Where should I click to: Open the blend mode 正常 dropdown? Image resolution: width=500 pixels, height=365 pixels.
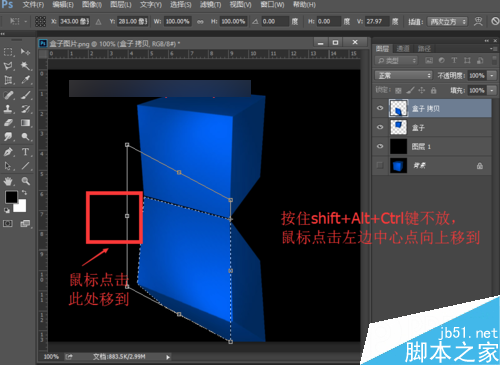click(404, 76)
